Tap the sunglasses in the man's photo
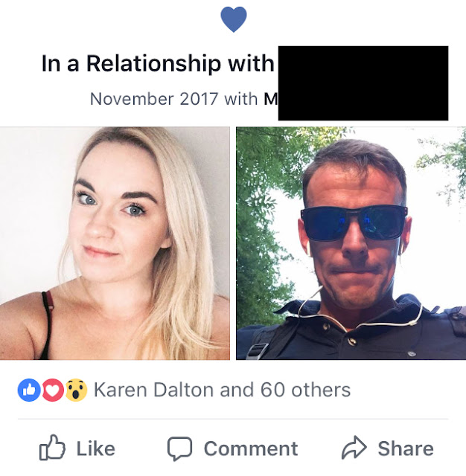The image size is (466, 476). point(354,222)
